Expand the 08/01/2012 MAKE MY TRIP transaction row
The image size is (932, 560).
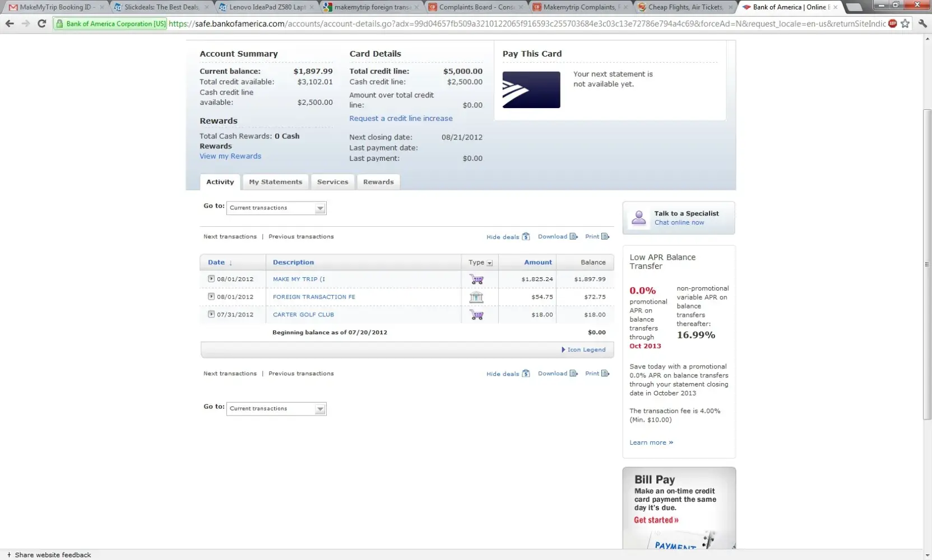pos(211,278)
